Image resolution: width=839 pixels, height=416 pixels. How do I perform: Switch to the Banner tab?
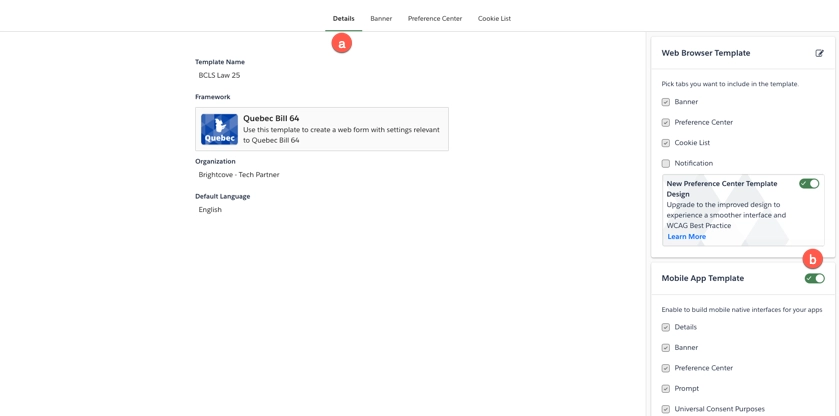381,18
